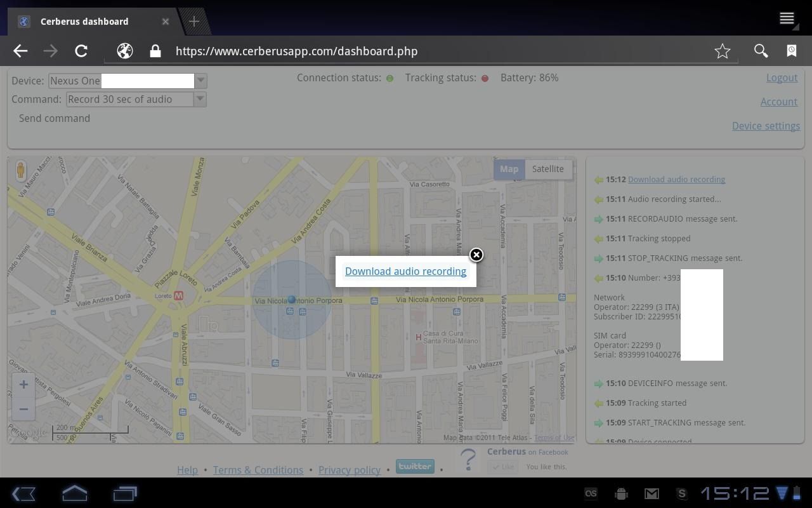The height and width of the screenshot is (508, 812).
Task: Open the bookmarks list icon
Action: click(792, 51)
